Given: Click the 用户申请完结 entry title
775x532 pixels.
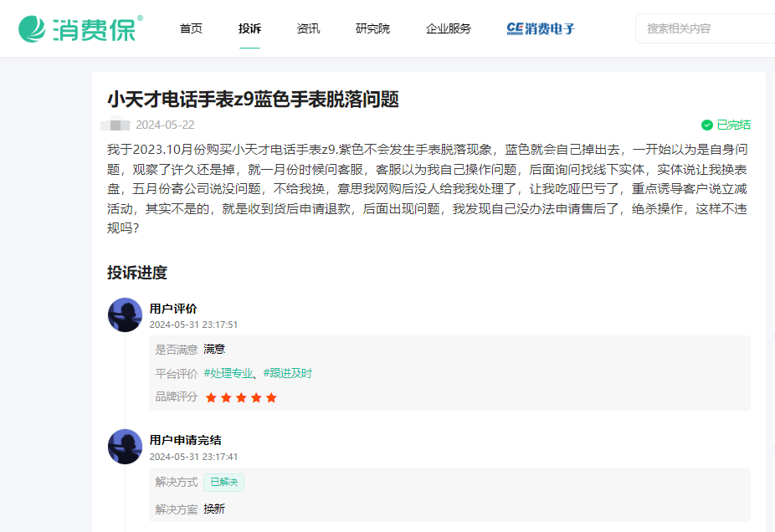Looking at the screenshot, I should (x=185, y=440).
